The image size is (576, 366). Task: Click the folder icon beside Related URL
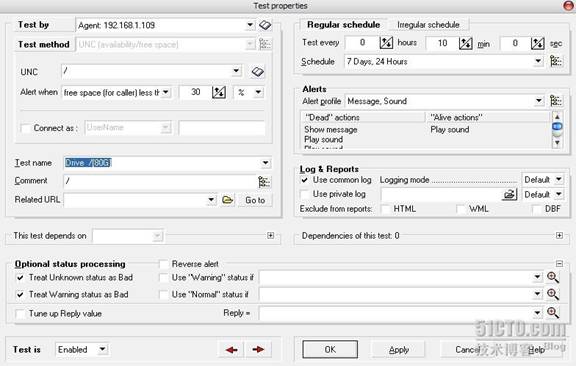[227, 200]
